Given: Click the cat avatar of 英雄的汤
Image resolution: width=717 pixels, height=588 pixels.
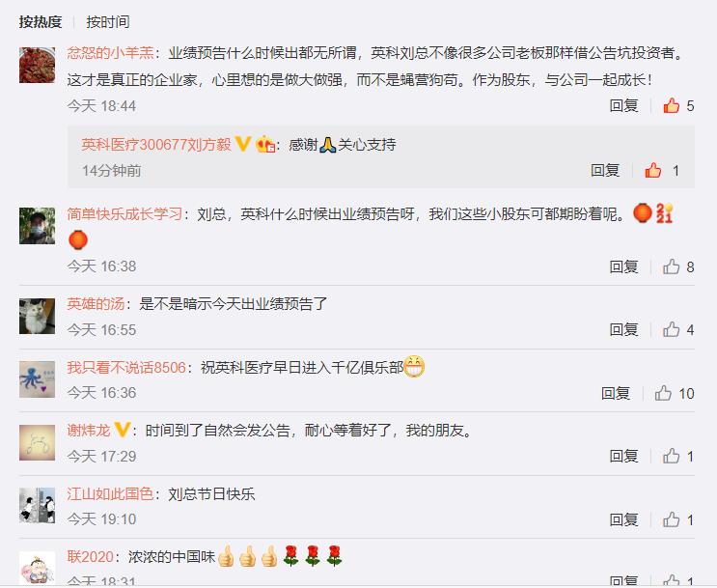Looking at the screenshot, I should click(37, 316).
